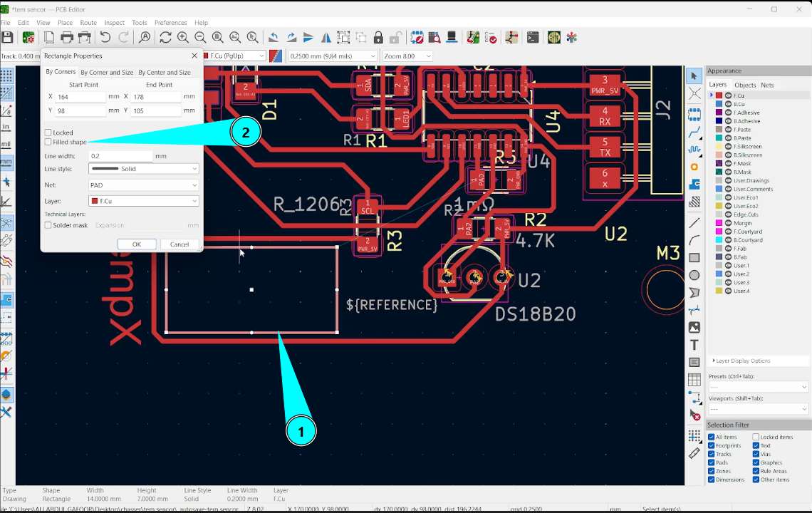Select the Draw Line tool

[x=694, y=223]
